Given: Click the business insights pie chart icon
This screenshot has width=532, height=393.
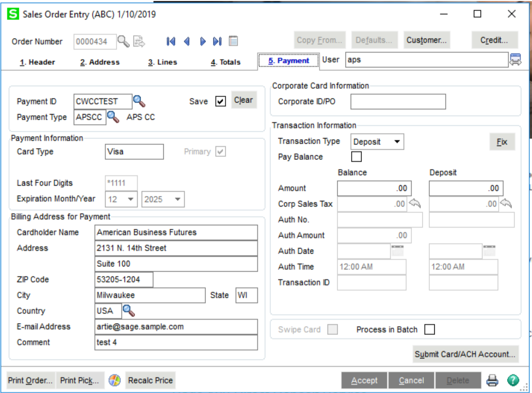Looking at the screenshot, I should pos(113,380).
